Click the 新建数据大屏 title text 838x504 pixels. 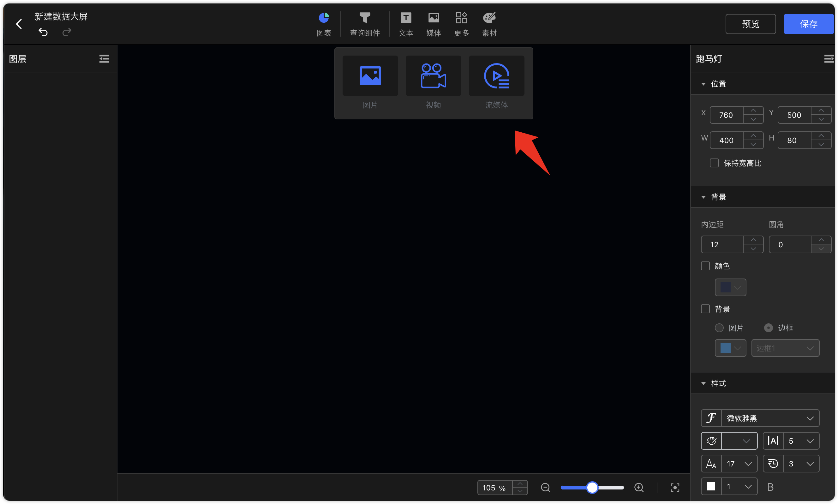61,16
